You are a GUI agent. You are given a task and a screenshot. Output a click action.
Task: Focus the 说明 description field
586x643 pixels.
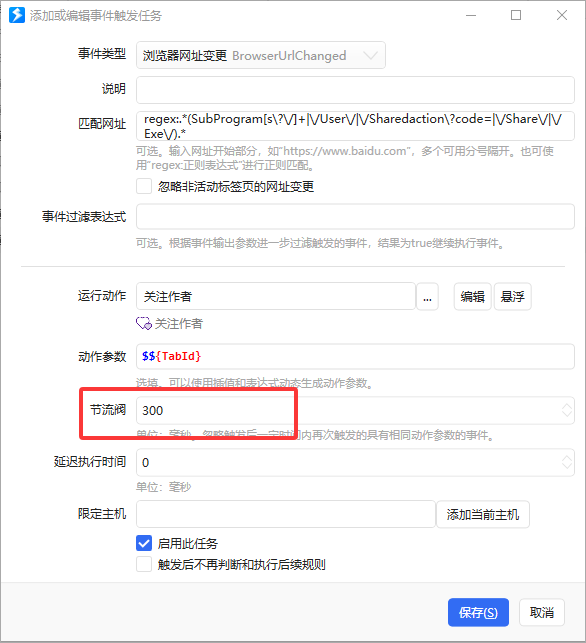coord(355,90)
